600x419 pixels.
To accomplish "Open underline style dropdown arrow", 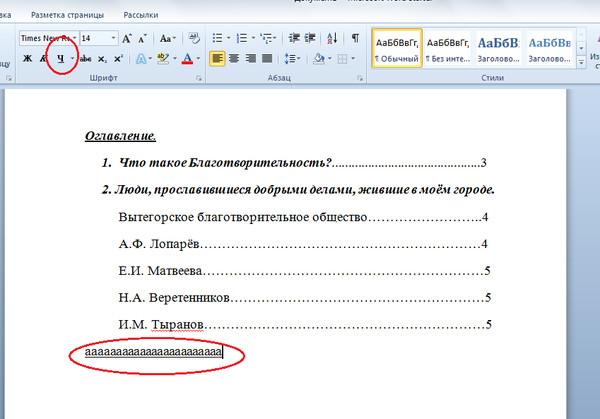I will coord(72,59).
